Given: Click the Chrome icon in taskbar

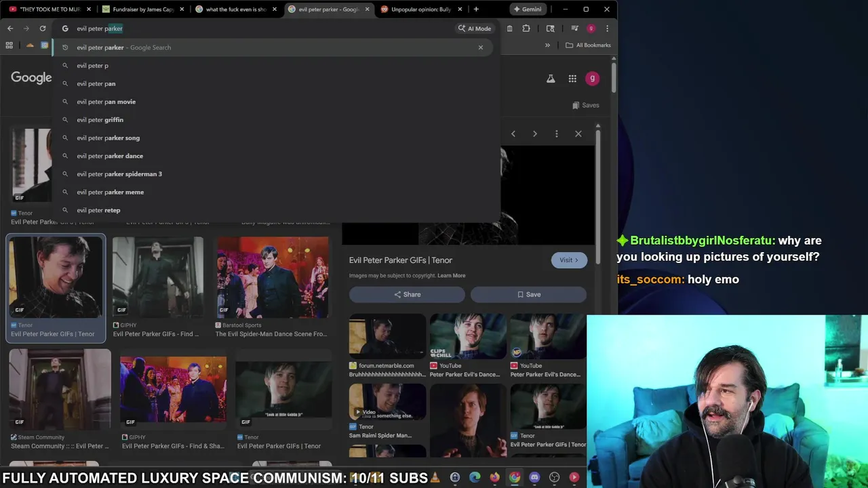Looking at the screenshot, I should 515,477.
